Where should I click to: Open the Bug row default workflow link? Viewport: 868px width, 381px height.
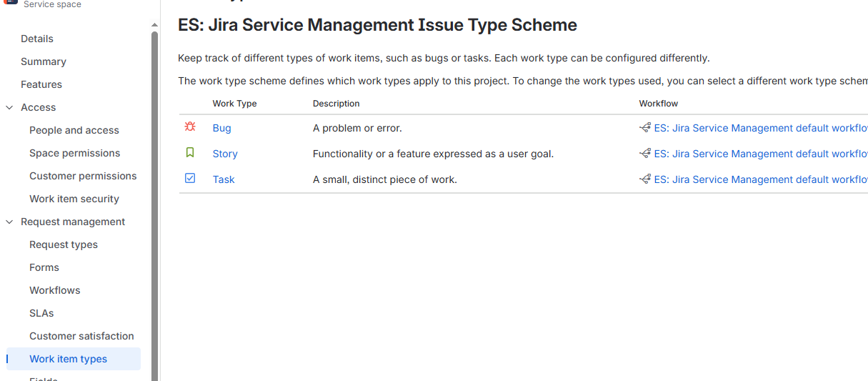pyautogui.click(x=761, y=128)
